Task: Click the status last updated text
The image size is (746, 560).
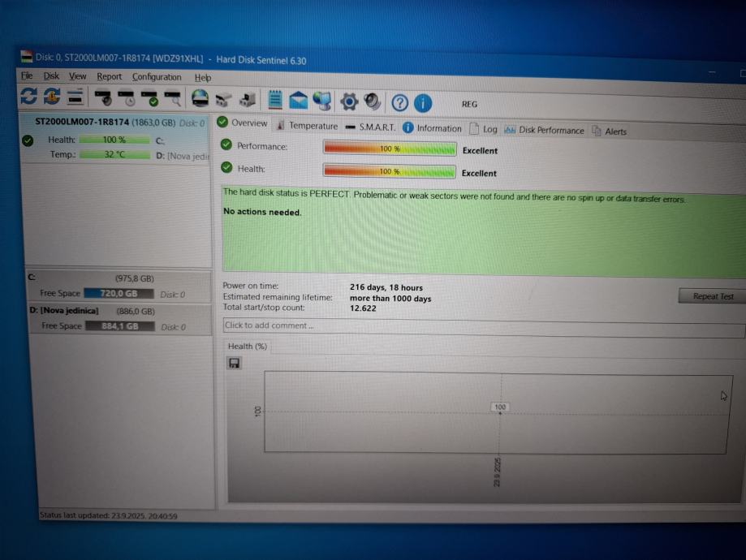Action: click(x=109, y=515)
